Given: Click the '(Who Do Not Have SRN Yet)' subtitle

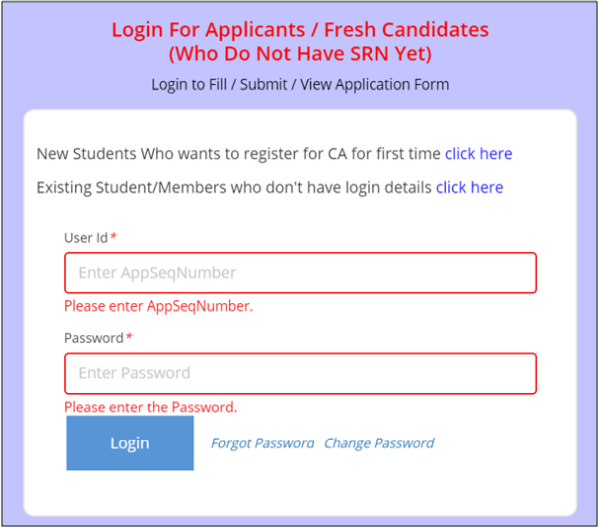Looking at the screenshot, I should tap(300, 53).
